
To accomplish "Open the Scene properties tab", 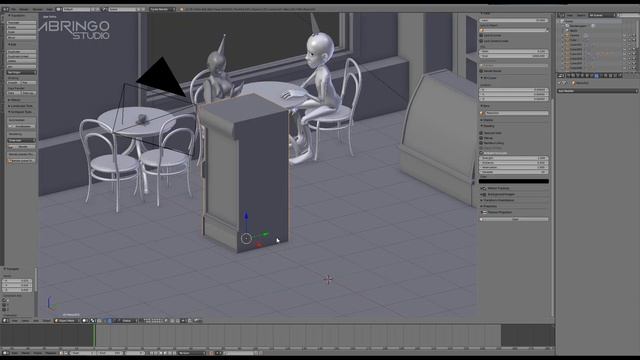I will tap(578, 76).
